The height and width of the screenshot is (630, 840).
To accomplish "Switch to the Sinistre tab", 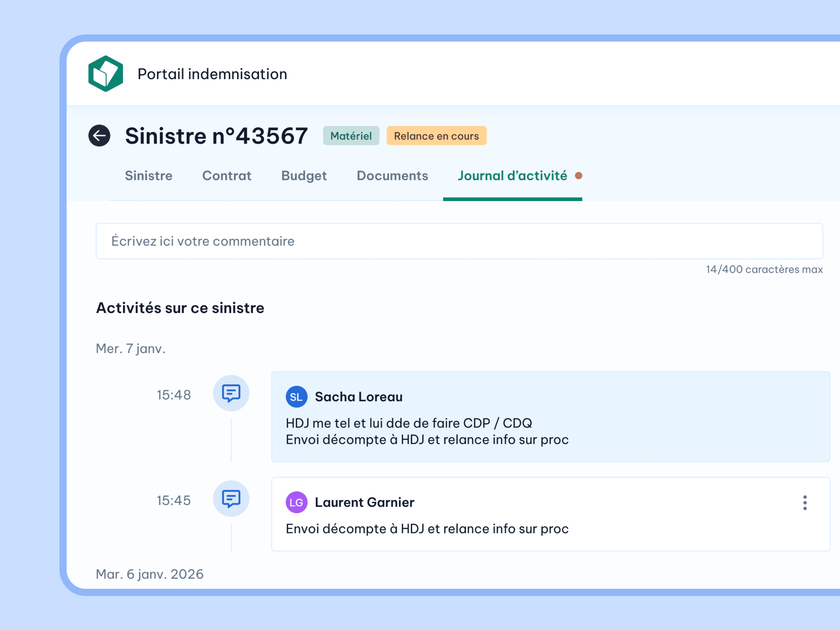I will pos(148,176).
